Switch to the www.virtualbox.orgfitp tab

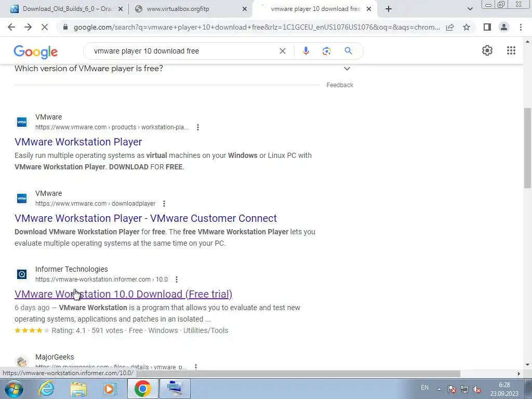(190, 9)
